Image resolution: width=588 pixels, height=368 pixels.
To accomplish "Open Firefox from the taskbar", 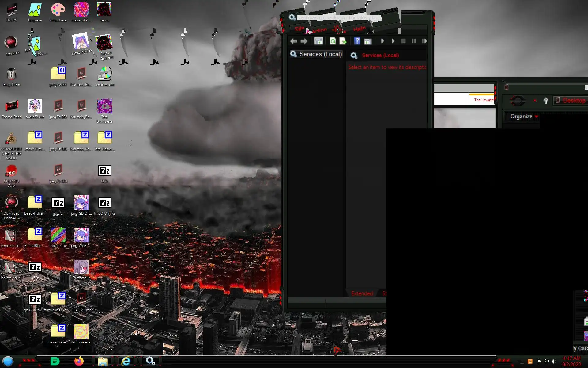I will coord(79,361).
